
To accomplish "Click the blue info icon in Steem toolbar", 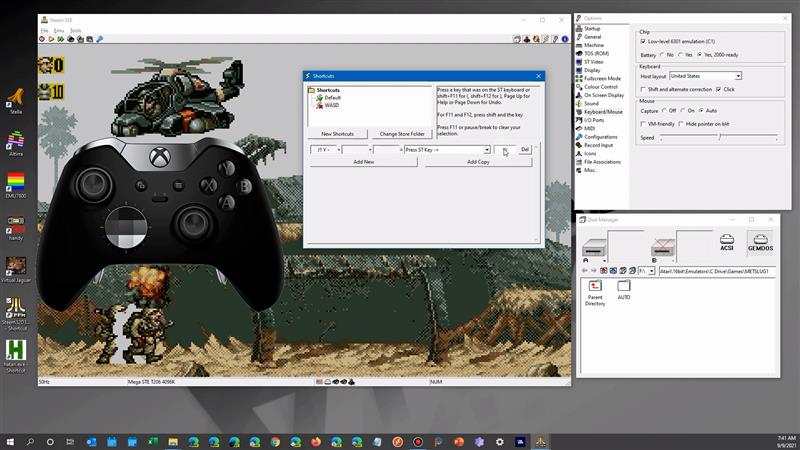I will 565,39.
